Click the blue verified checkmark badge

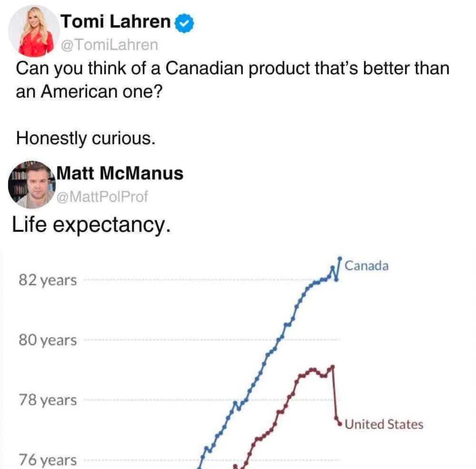(184, 23)
